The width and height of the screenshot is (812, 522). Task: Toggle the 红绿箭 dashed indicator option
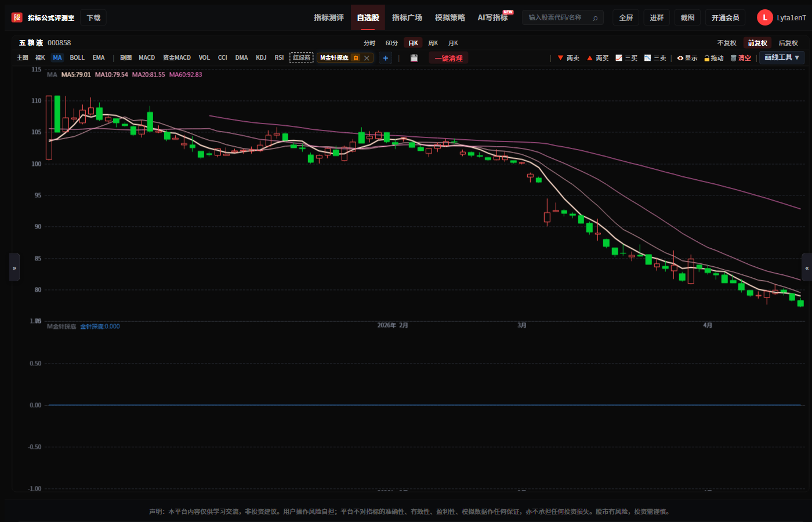coord(302,57)
